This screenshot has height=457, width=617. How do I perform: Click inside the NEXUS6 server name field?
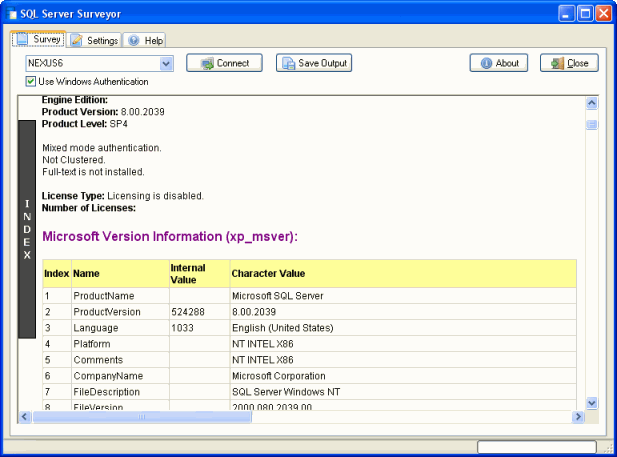(x=93, y=63)
